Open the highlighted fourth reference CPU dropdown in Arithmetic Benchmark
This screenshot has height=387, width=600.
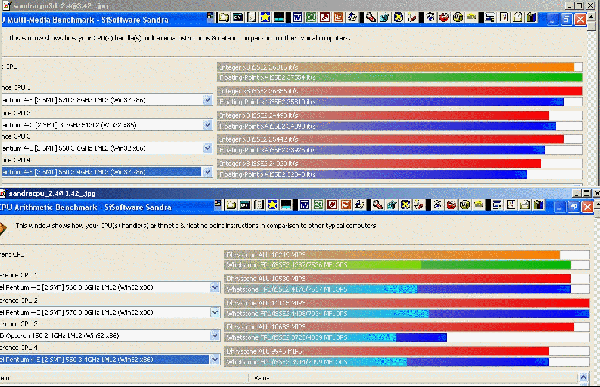tap(215, 359)
